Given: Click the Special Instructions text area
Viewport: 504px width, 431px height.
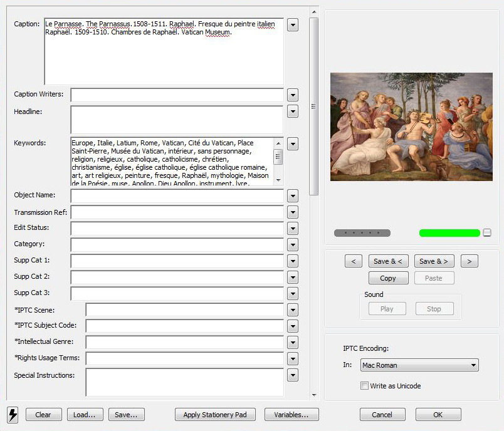Looking at the screenshot, I should pyautogui.click(x=185, y=382).
